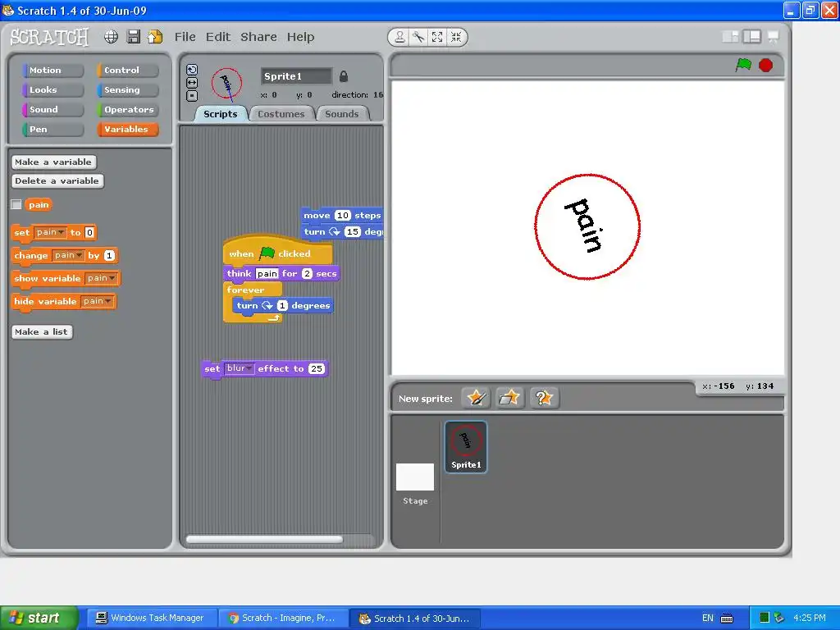
Task: Click the Sprite1 name field
Action: click(x=296, y=76)
